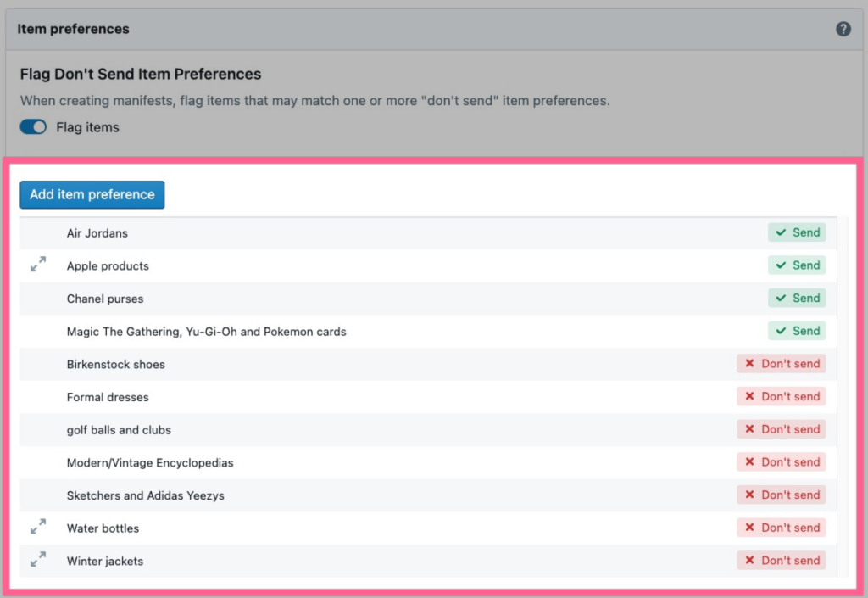Select the golf balls and clubs item
The height and width of the screenshot is (598, 868).
(119, 430)
